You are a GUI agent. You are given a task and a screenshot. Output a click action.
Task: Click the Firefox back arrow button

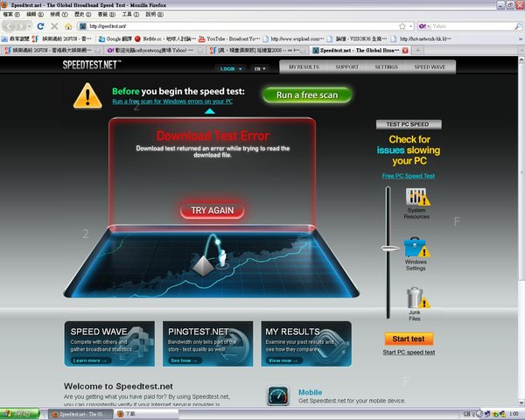point(9,25)
